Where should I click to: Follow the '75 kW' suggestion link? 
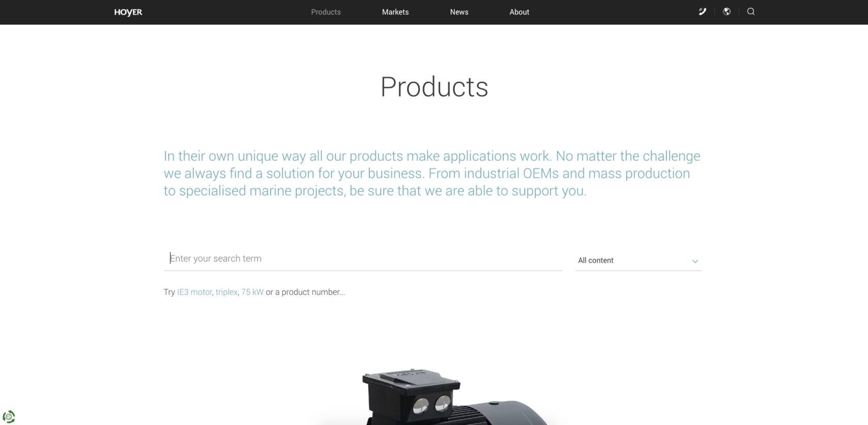click(x=252, y=292)
